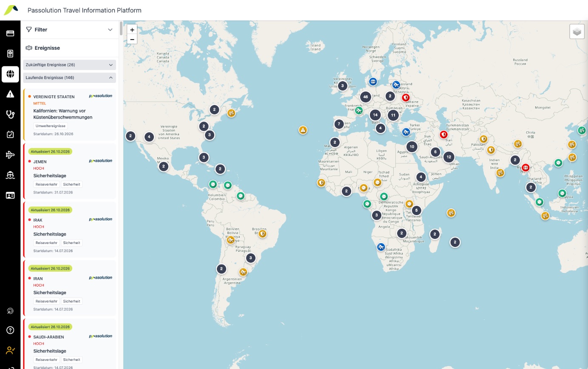Click the blue globe marker near Denmark
This screenshot has height=369, width=588.
click(373, 82)
